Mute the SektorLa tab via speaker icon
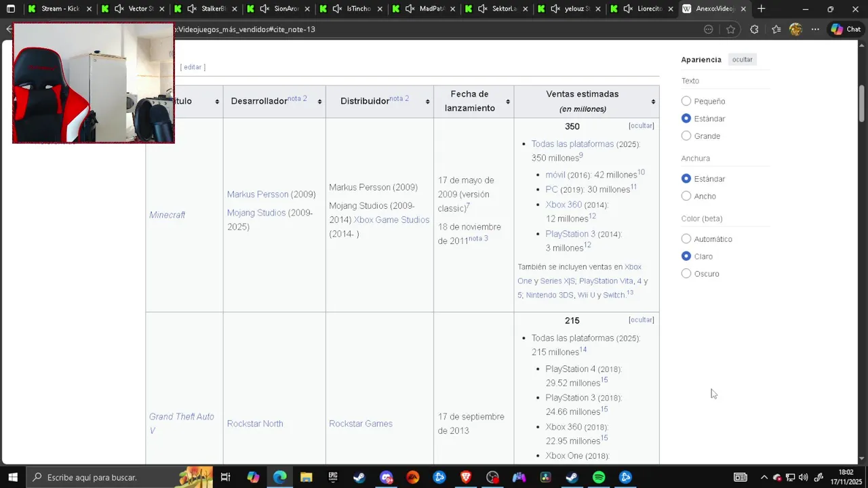Image resolution: width=868 pixels, height=488 pixels. (482, 9)
